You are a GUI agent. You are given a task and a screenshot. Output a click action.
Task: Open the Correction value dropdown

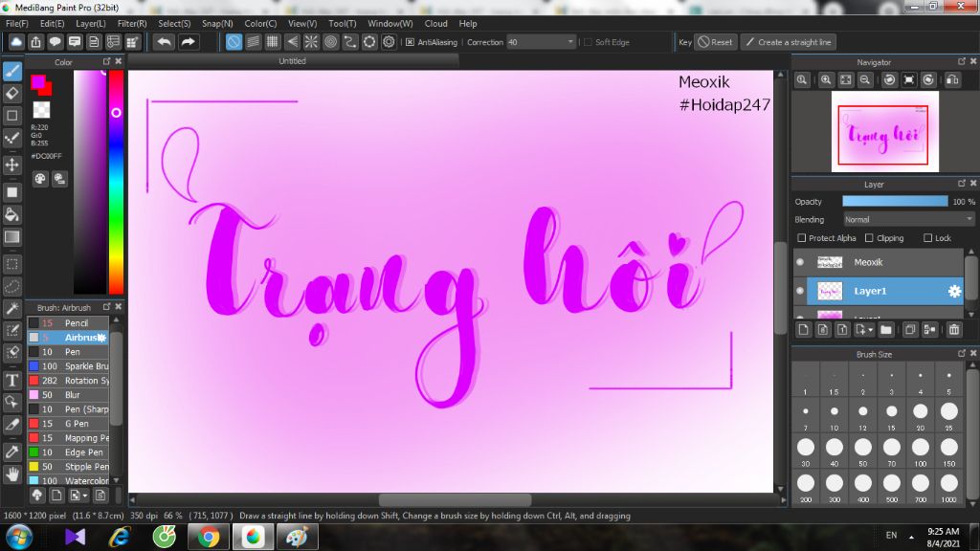coord(570,42)
